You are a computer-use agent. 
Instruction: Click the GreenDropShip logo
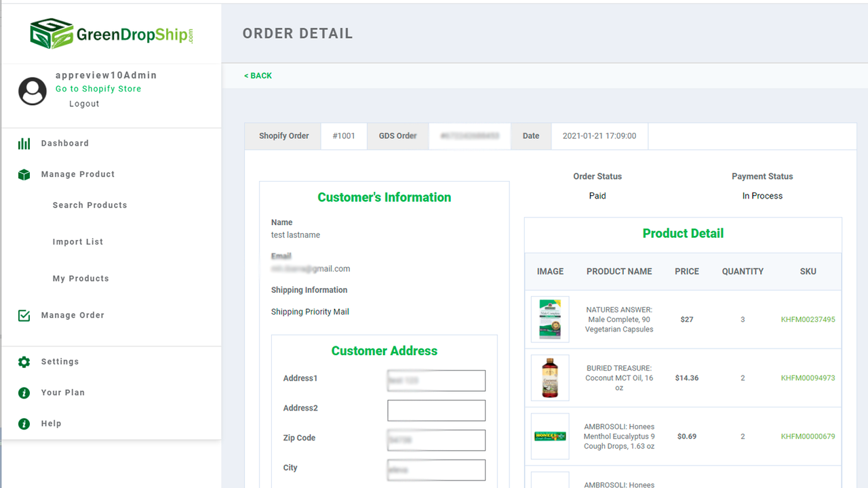coord(112,33)
